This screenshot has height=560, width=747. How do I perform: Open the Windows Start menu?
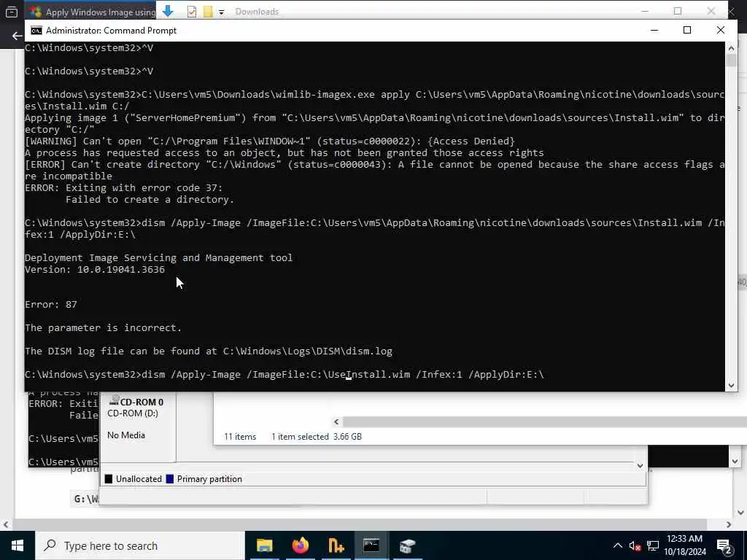[18, 545]
